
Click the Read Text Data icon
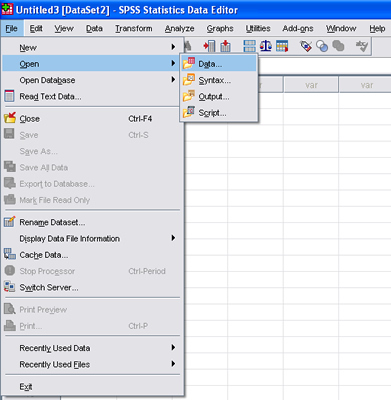(9, 96)
